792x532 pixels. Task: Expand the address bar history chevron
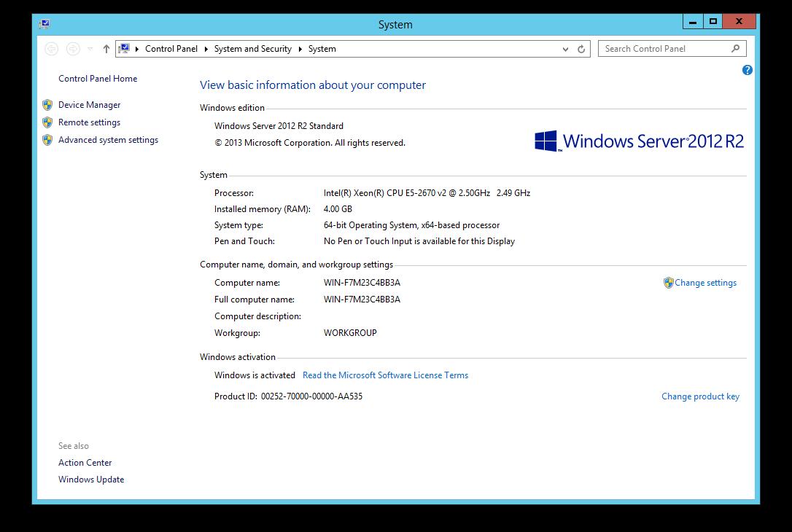pyautogui.click(x=565, y=49)
